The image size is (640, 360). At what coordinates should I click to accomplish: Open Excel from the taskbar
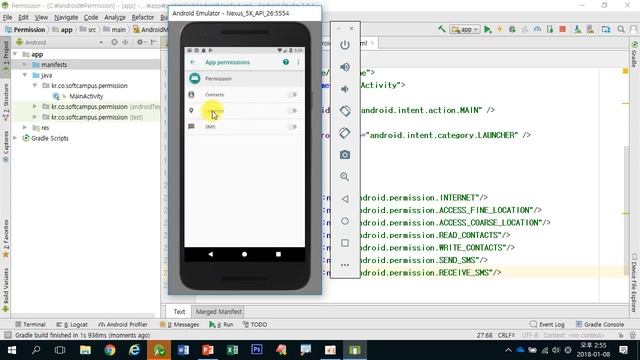click(232, 350)
